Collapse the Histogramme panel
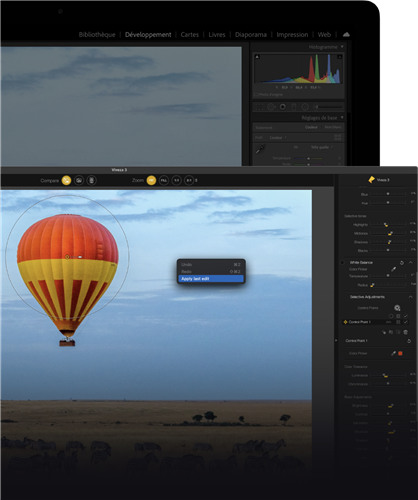Viewport: 418px width, 500px height. (x=342, y=47)
